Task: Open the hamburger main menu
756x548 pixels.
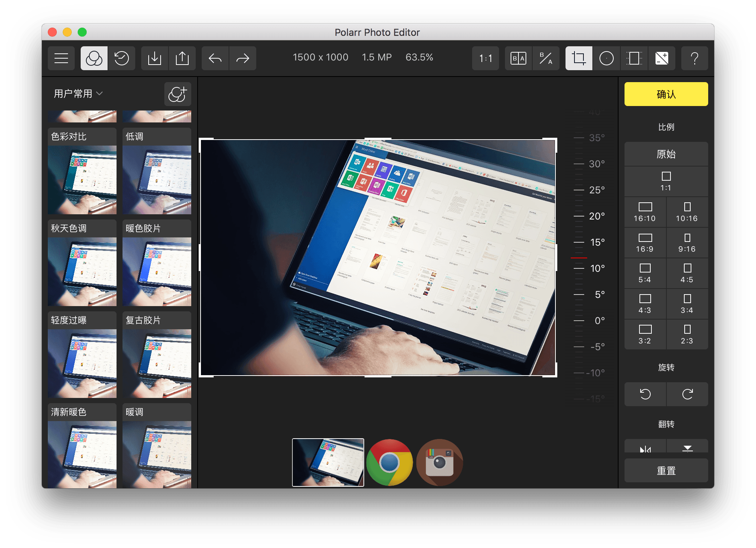Action: [61, 58]
